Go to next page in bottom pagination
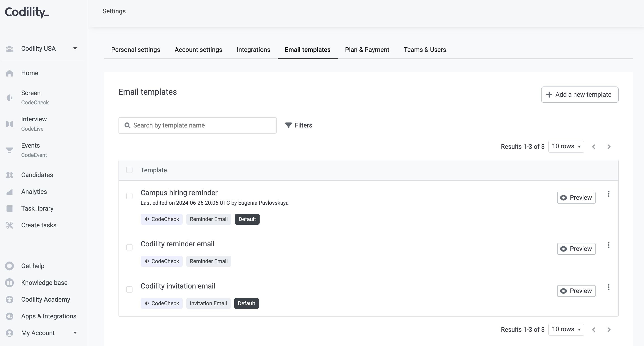 point(609,329)
